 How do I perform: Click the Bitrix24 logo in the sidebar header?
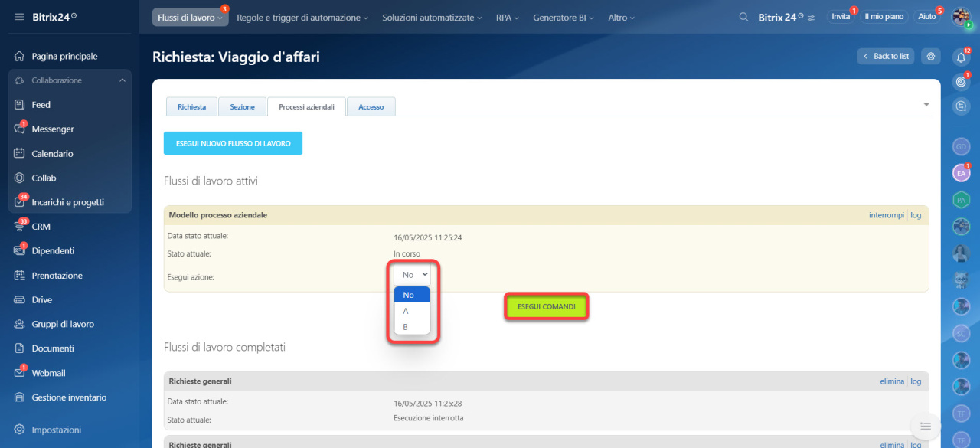[x=54, y=16]
